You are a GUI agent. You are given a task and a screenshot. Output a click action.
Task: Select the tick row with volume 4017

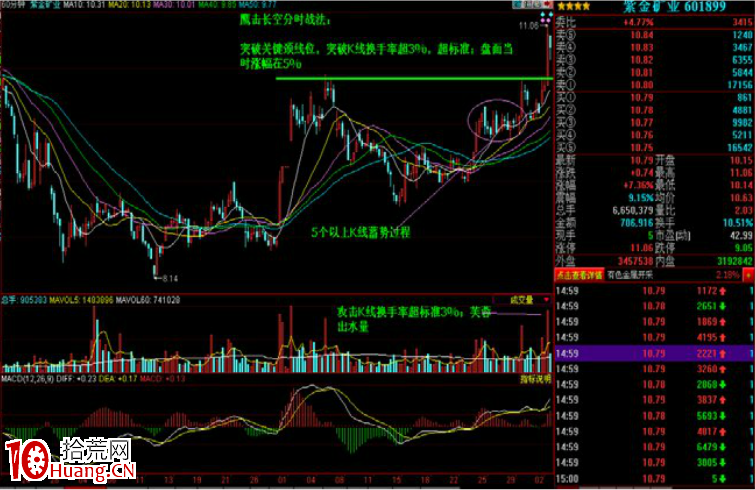click(654, 431)
